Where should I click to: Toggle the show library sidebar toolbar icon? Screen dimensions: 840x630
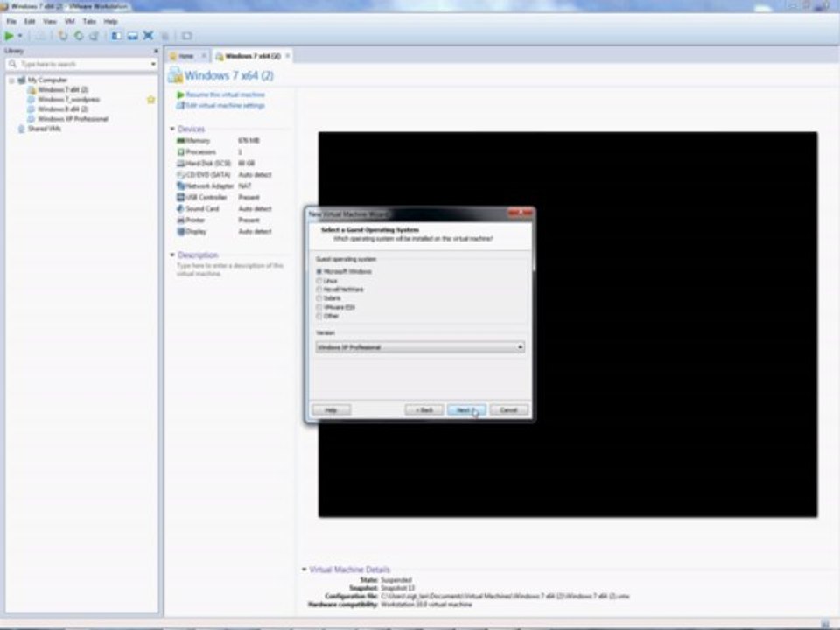[116, 36]
